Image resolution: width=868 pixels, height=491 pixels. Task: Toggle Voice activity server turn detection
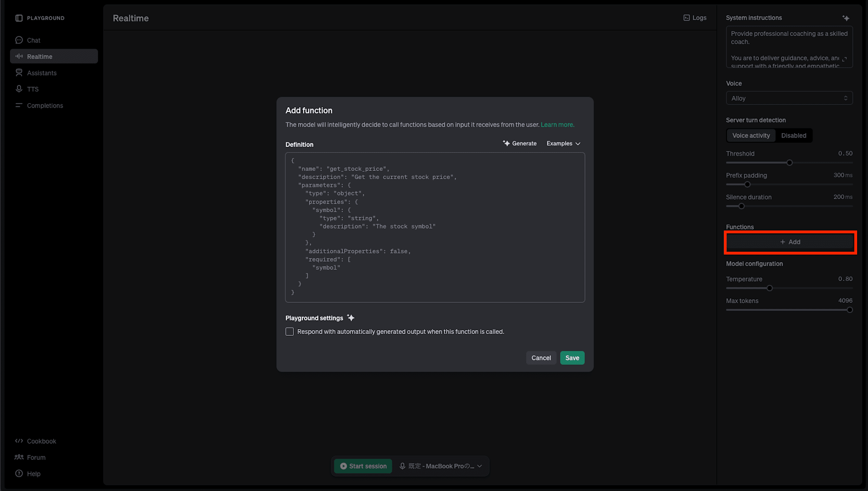pos(750,135)
